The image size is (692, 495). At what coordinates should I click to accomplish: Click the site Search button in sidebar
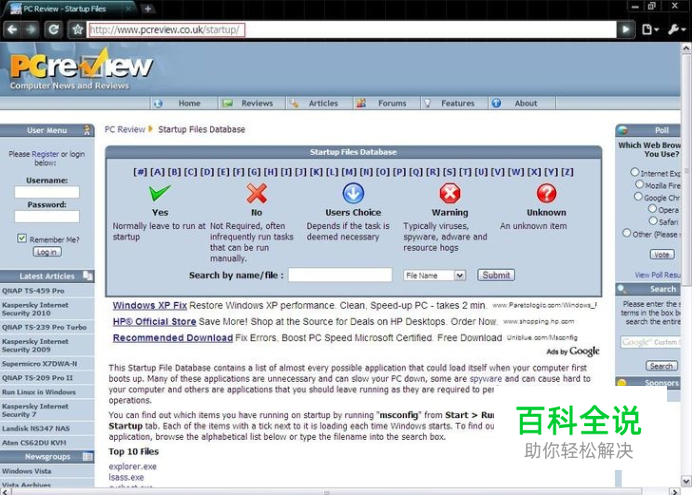point(661,366)
